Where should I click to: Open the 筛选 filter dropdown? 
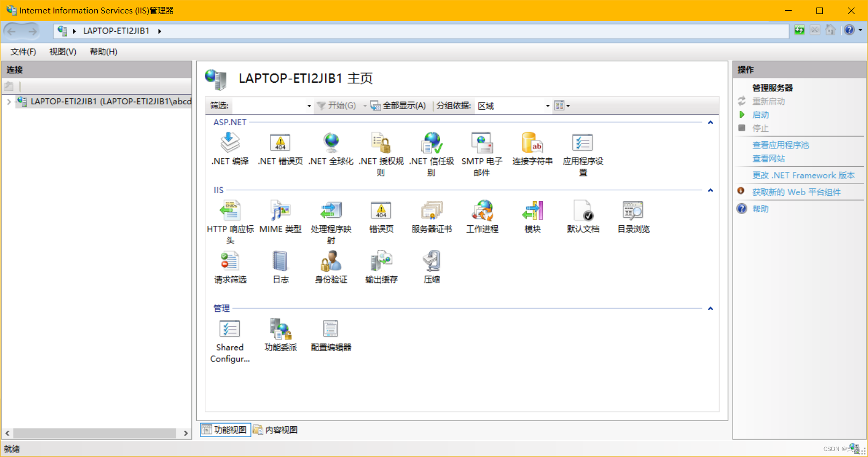(x=309, y=106)
